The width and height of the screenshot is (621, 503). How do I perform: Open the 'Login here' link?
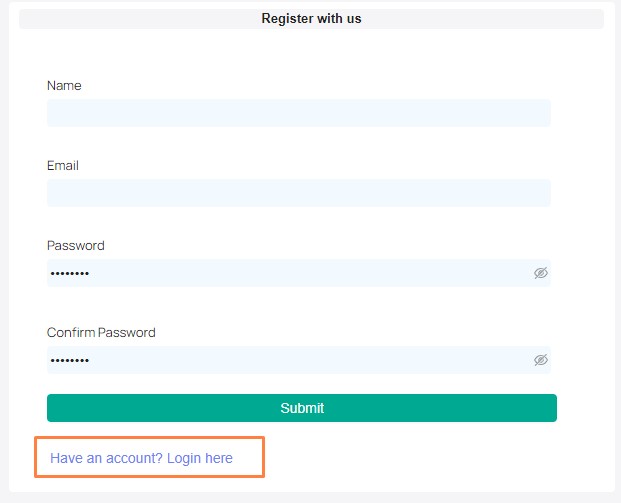200,458
